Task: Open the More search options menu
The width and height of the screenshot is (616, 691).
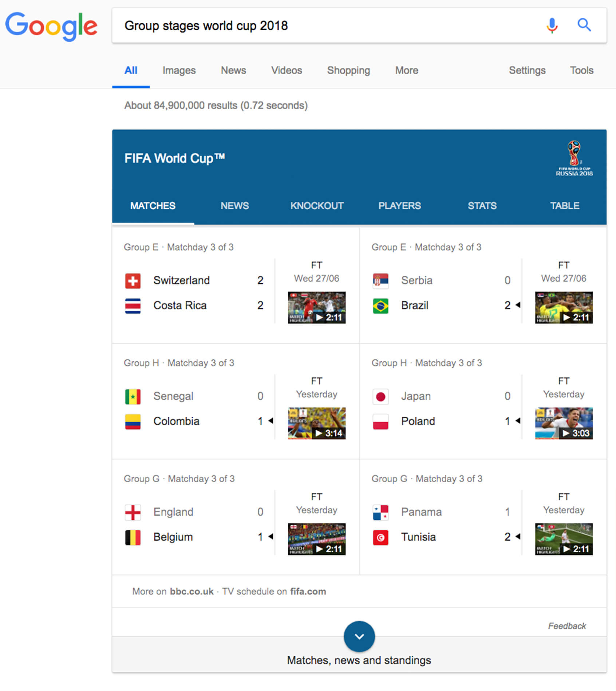Action: click(407, 71)
